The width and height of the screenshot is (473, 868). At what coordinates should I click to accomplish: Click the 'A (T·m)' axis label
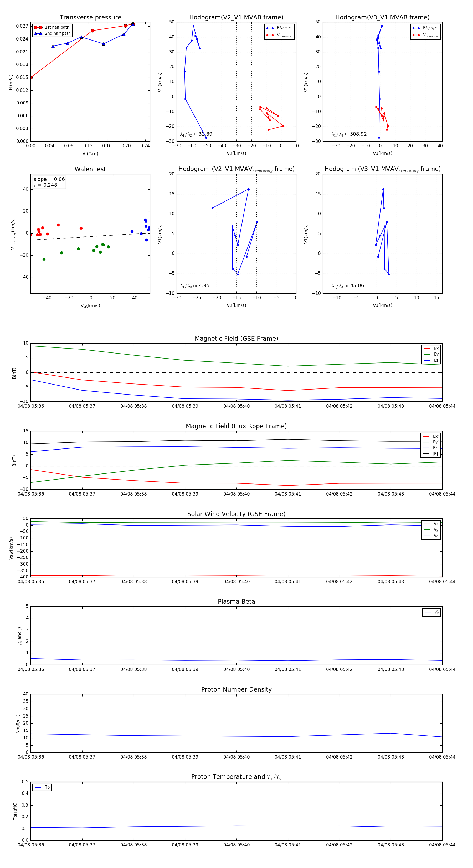[x=90, y=154]
